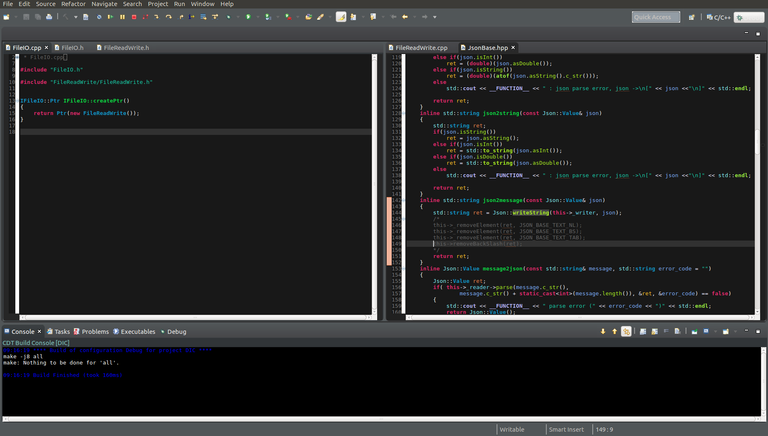Click the Step Return icon

181,17
